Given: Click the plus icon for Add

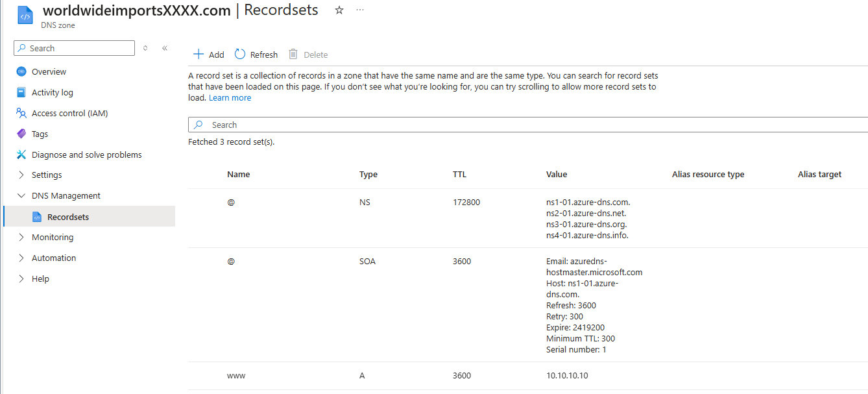Looking at the screenshot, I should [x=199, y=55].
